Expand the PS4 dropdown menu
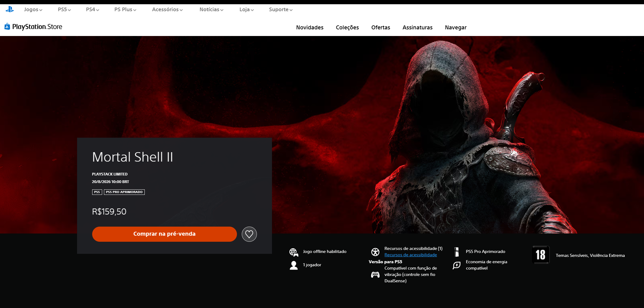 point(92,9)
